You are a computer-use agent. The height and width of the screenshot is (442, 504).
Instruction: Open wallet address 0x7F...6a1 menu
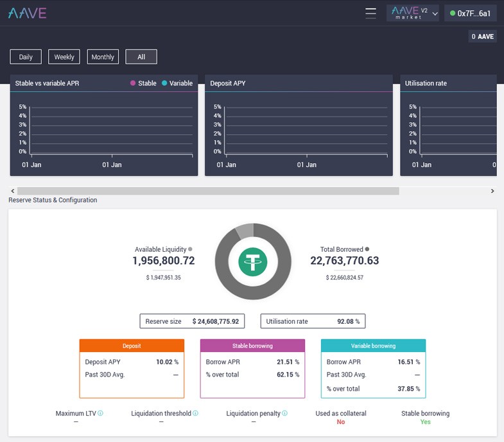point(471,13)
